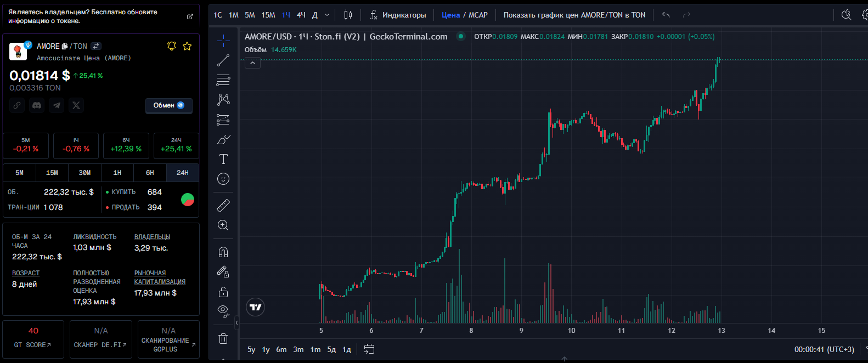868x363 pixels.
Task: Open the Индикаторы indicators menu
Action: click(x=398, y=15)
